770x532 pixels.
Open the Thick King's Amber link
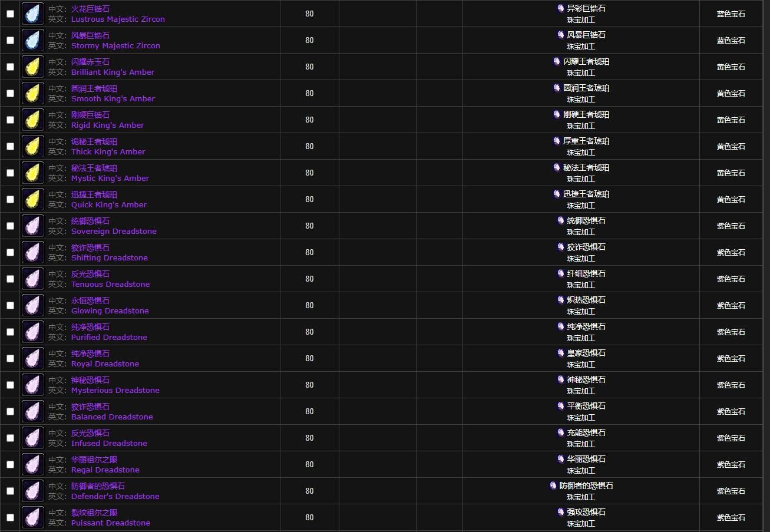point(108,152)
